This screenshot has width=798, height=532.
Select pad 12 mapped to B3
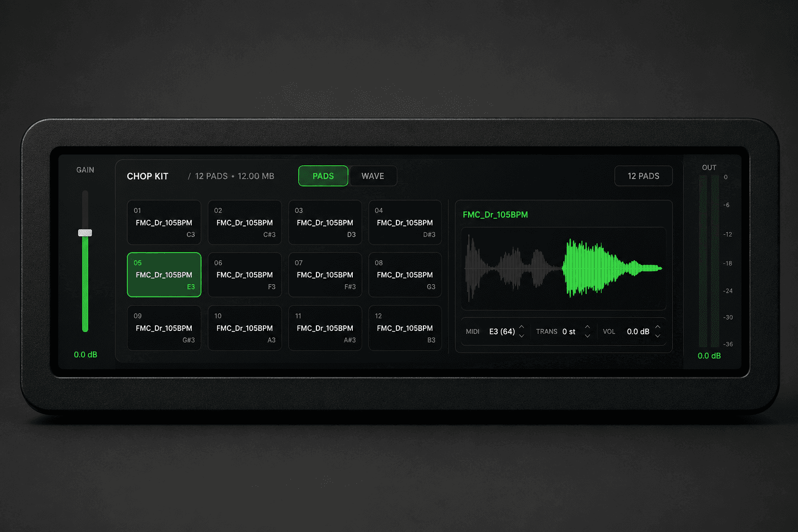click(405, 328)
